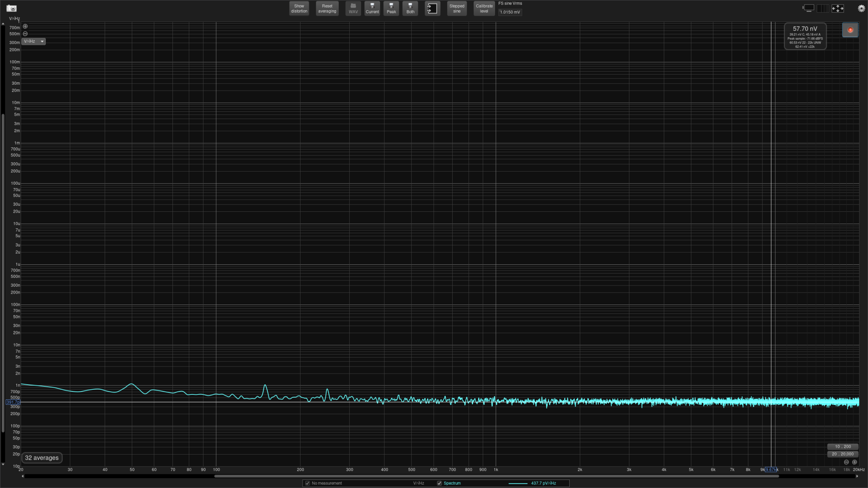Click the 20kHz axis label
The image size is (868, 488).
[859, 470]
